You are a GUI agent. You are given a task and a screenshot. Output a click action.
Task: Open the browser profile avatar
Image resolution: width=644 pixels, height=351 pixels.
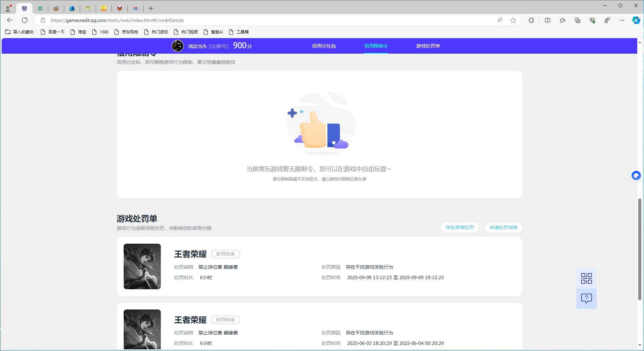(x=8, y=8)
